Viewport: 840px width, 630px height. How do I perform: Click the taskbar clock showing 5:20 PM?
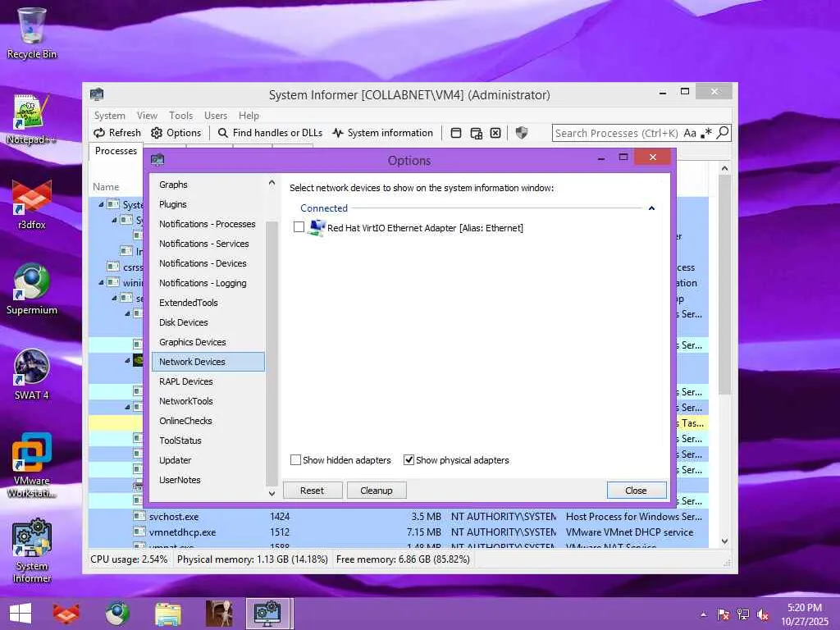coord(804,614)
